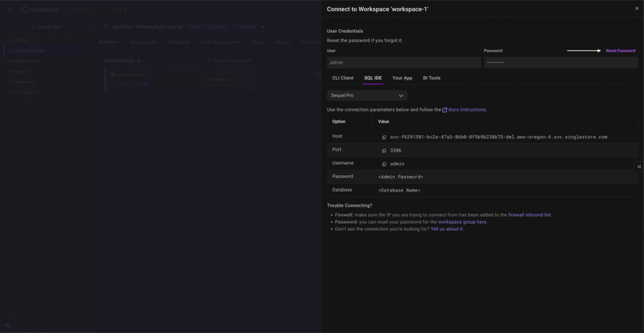Close the Connect to Workspace panel
644x333 pixels.
coord(636,8)
